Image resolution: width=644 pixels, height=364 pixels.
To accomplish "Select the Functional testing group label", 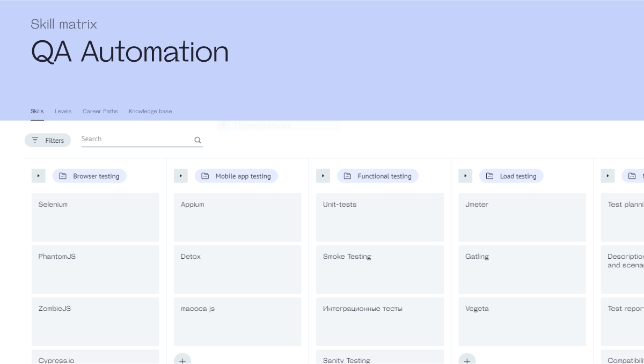I will point(377,176).
